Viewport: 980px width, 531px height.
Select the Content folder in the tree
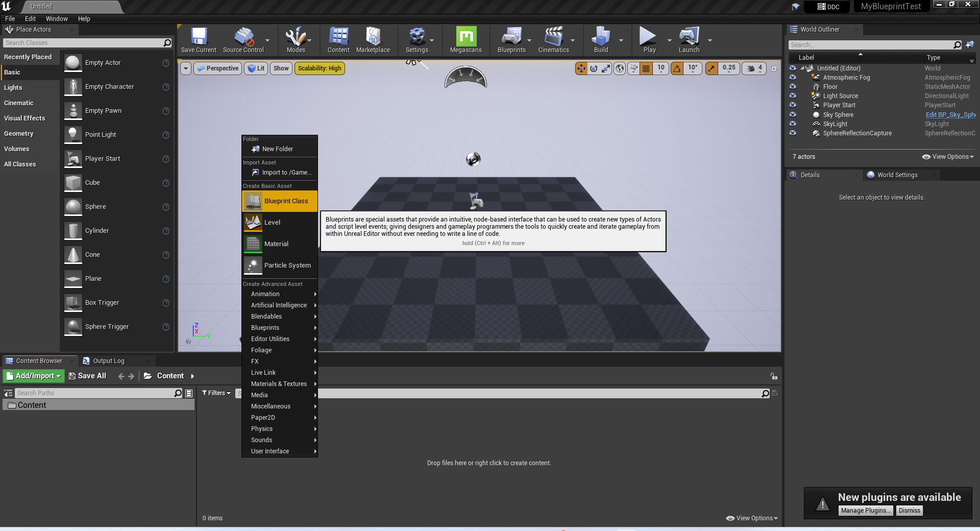99,405
